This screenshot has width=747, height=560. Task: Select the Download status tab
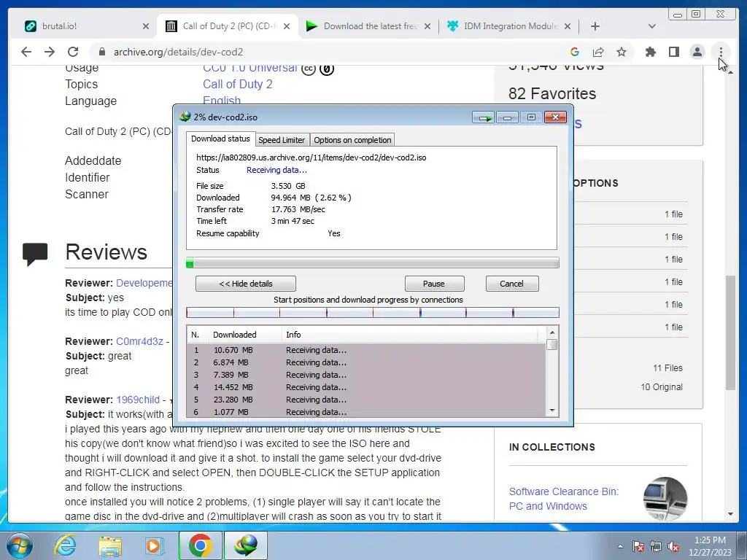click(x=220, y=139)
